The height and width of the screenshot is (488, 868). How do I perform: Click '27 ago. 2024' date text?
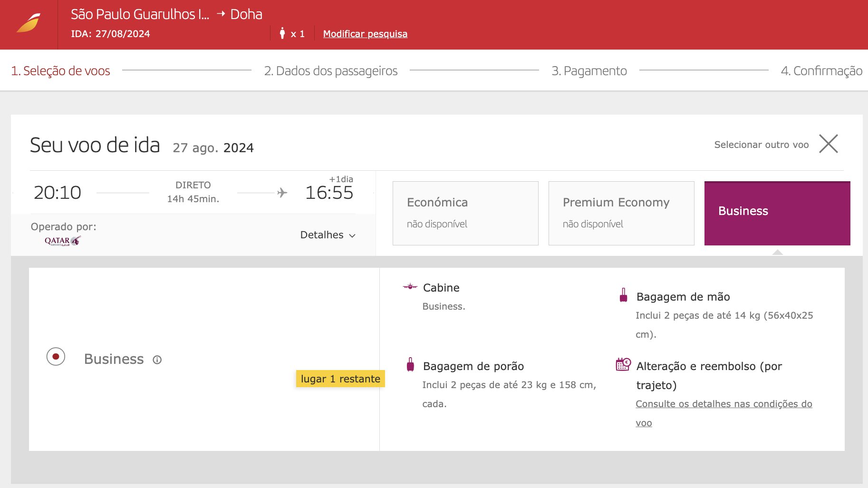(213, 148)
